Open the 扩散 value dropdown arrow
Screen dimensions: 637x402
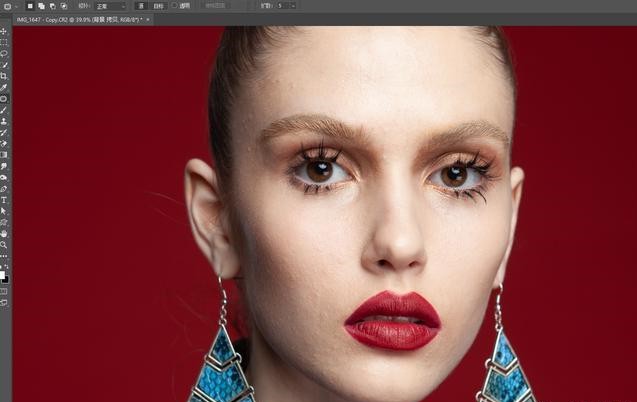(293, 6)
